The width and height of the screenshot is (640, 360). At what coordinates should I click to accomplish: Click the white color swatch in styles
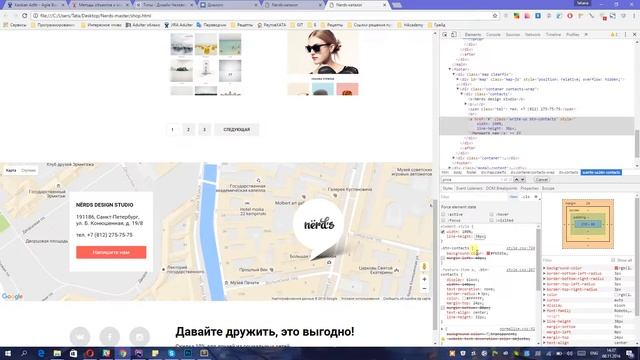[x=464, y=298]
